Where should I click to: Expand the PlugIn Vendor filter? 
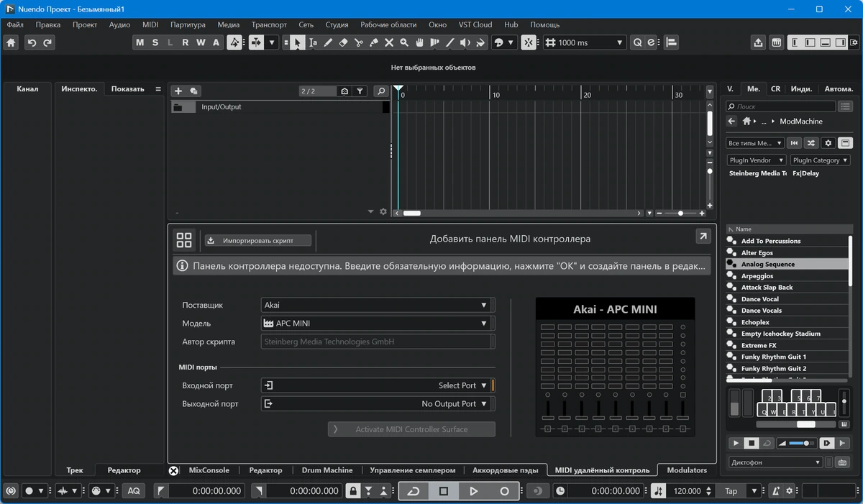pyautogui.click(x=756, y=160)
